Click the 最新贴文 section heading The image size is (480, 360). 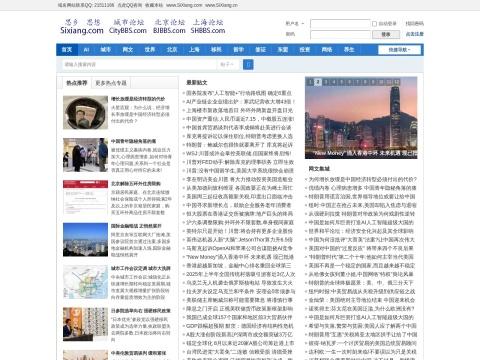pos(197,83)
